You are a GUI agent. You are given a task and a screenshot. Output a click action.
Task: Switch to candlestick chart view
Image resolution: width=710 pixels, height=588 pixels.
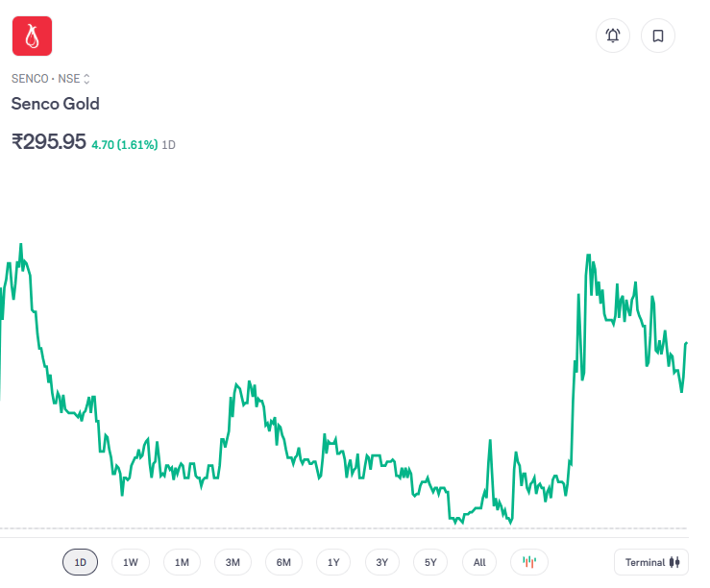529,562
